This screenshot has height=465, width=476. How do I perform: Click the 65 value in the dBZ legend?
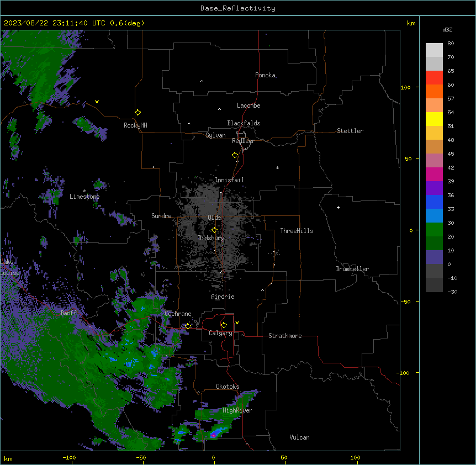(x=451, y=71)
